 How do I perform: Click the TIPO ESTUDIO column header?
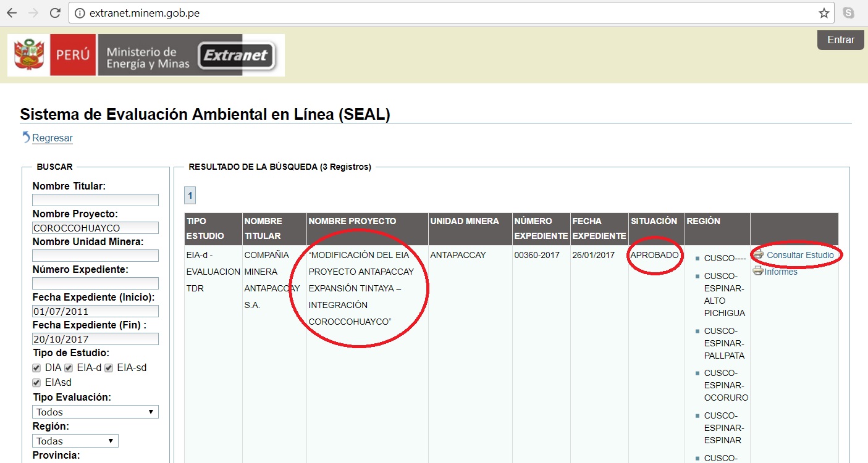coord(213,228)
